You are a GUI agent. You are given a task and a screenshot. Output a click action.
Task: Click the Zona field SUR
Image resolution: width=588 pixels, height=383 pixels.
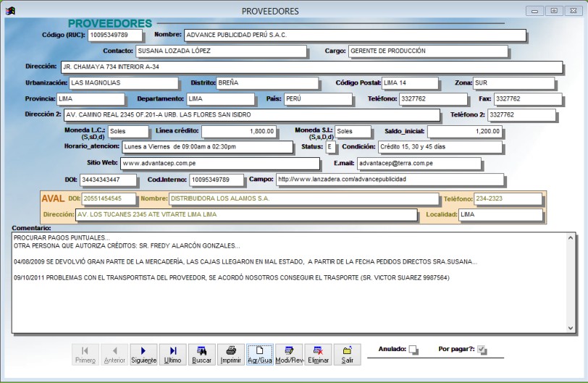point(513,83)
